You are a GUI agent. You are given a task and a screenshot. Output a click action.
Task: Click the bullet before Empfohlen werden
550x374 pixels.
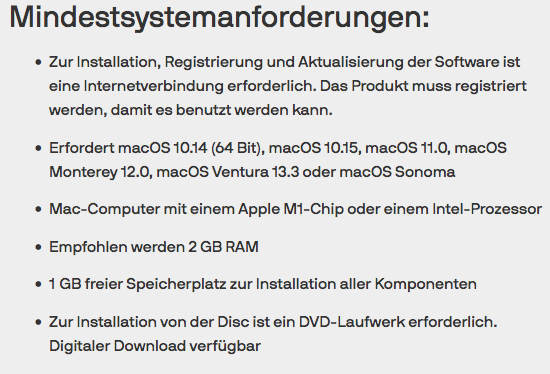[39, 247]
